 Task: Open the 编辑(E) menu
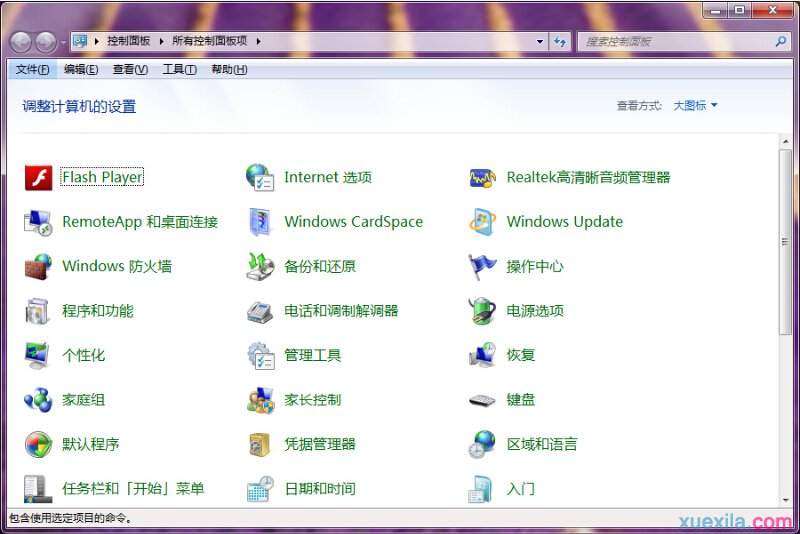point(81,69)
